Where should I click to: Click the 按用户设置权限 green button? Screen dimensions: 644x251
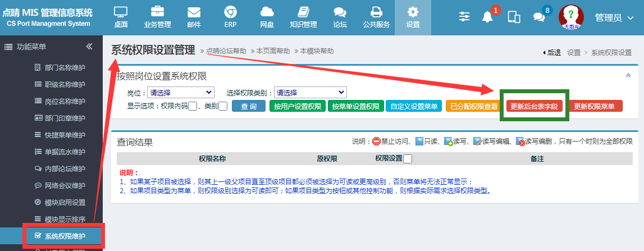[298, 106]
